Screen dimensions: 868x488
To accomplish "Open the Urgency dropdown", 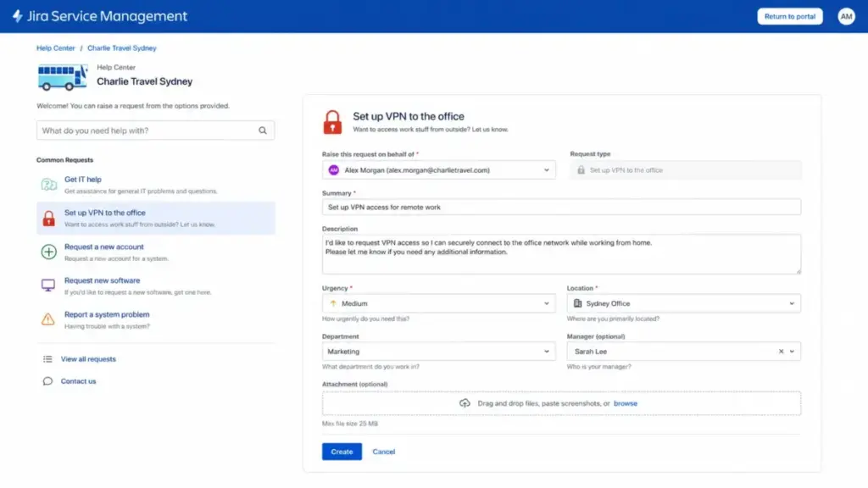I will click(x=438, y=304).
